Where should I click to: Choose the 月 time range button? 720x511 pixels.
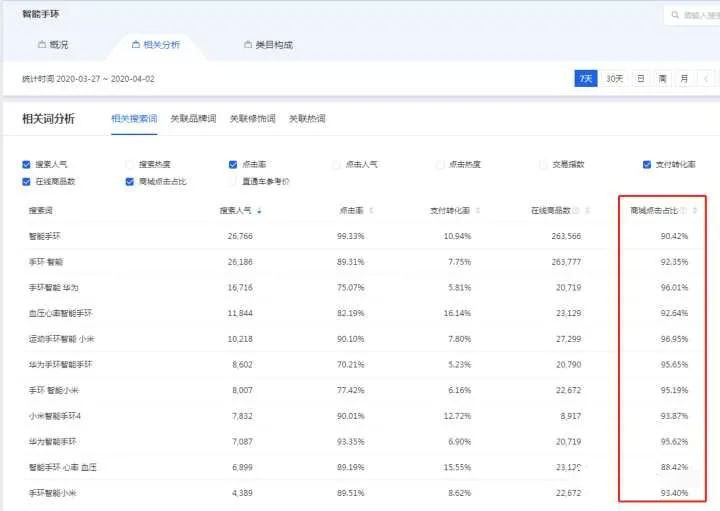pos(684,79)
